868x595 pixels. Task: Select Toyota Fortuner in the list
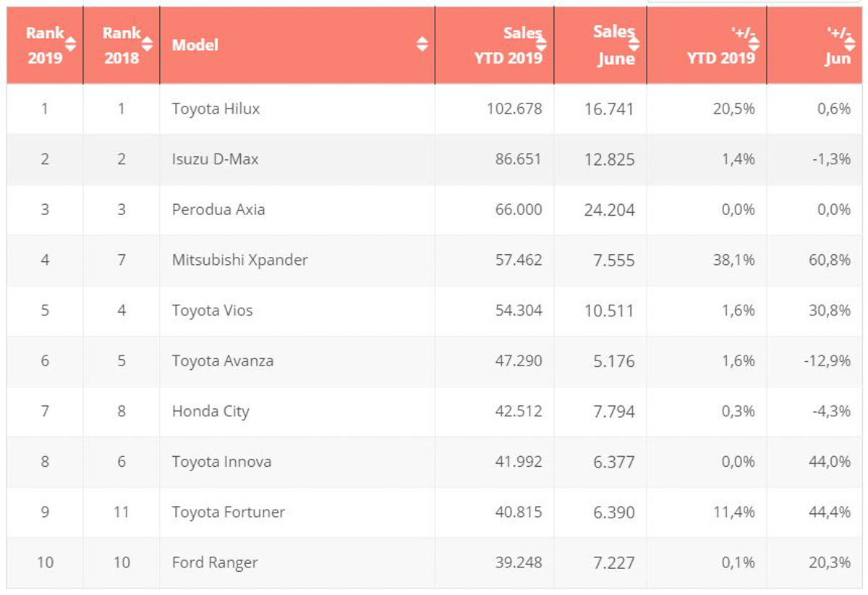(x=229, y=512)
